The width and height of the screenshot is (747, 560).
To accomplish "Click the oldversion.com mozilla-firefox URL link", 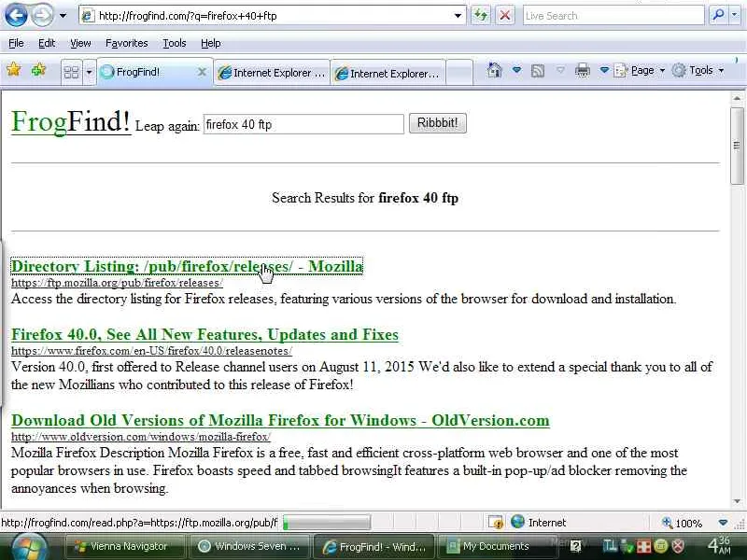I will 141,437.
